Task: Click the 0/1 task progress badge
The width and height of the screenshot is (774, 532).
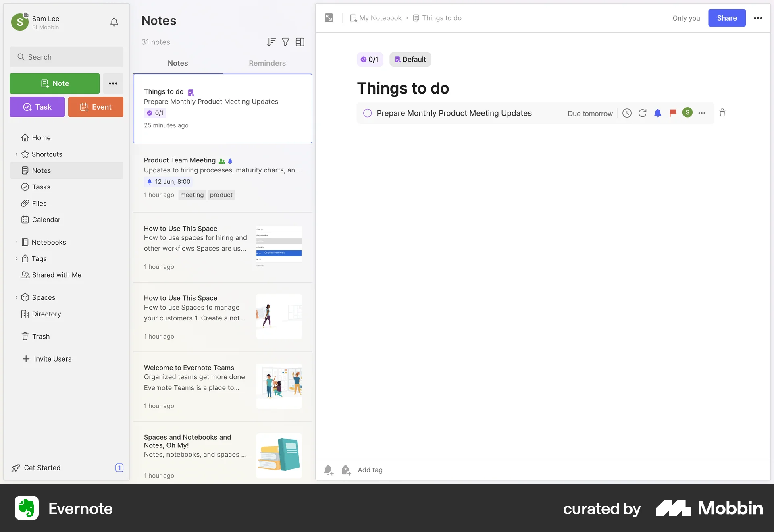Action: point(370,59)
